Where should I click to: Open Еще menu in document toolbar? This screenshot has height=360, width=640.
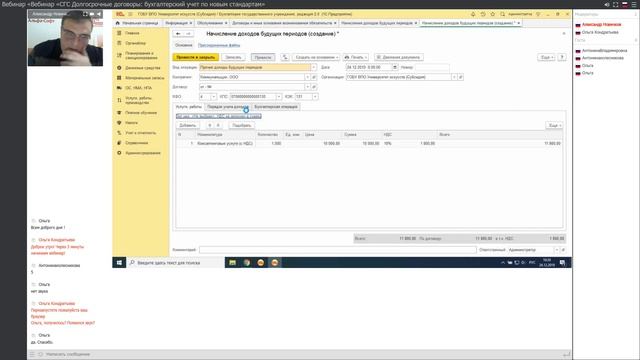547,57
